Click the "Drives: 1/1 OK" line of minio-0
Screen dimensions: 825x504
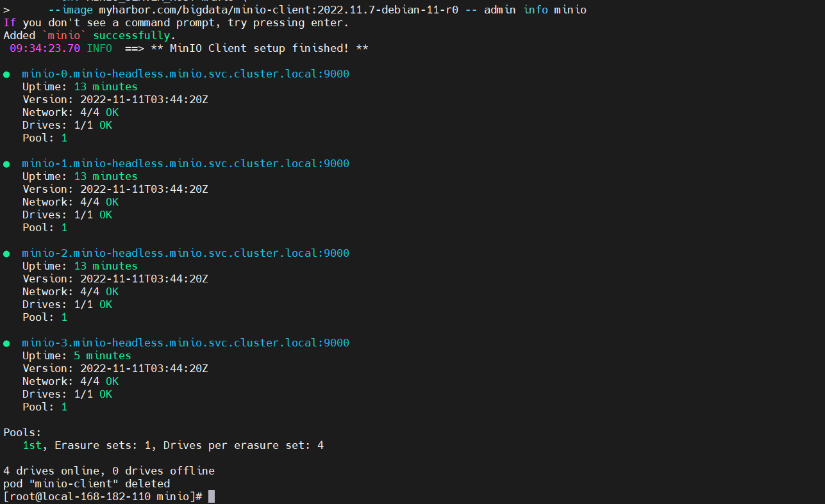(x=67, y=126)
